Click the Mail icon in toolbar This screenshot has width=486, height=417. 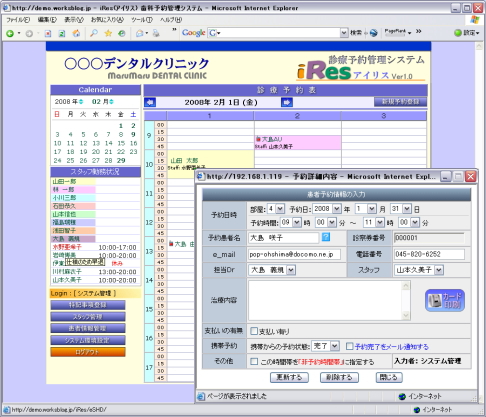[x=140, y=33]
